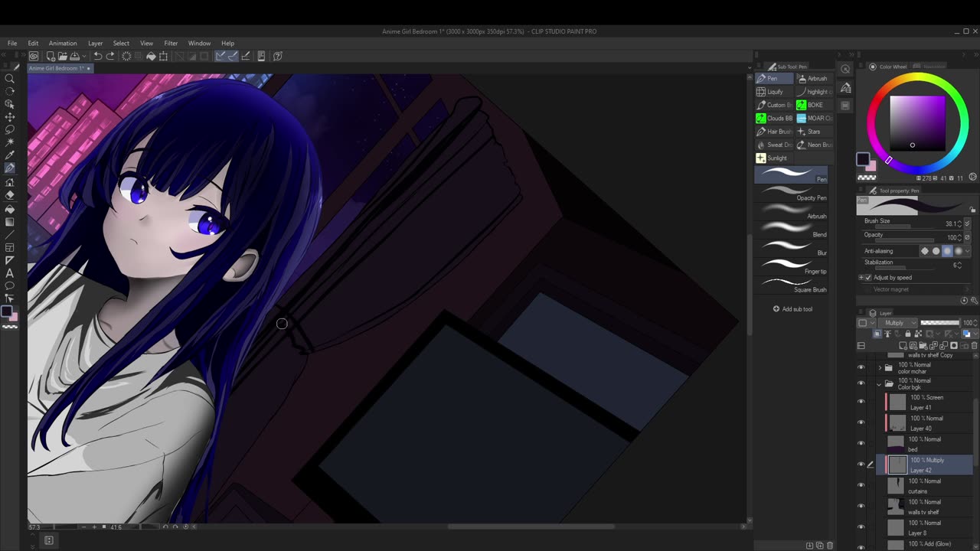Expand the Adjust by speed plus box
This screenshot has height=551, width=980.
pos(861,278)
